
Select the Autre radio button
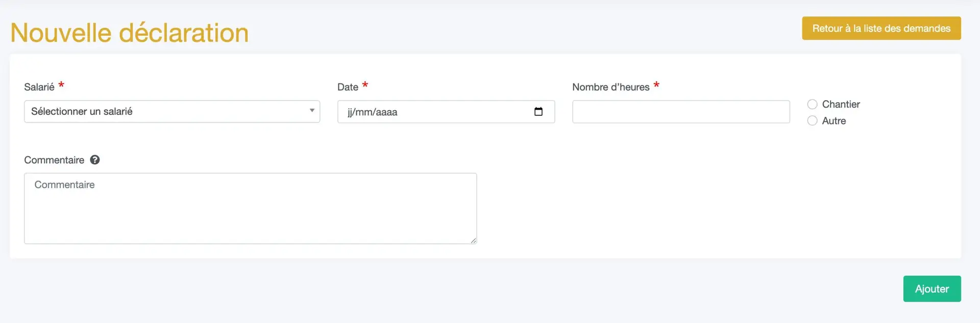[812, 121]
